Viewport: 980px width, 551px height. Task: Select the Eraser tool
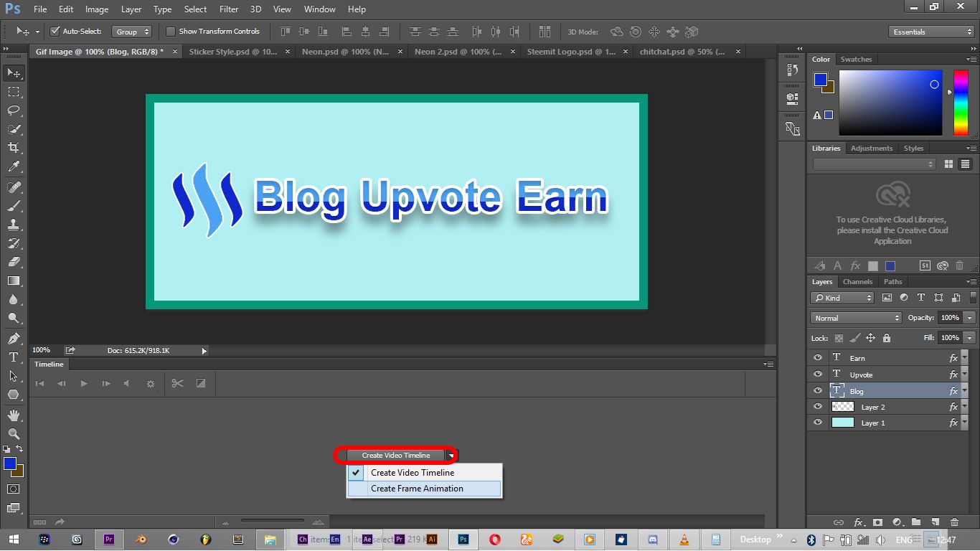(14, 262)
